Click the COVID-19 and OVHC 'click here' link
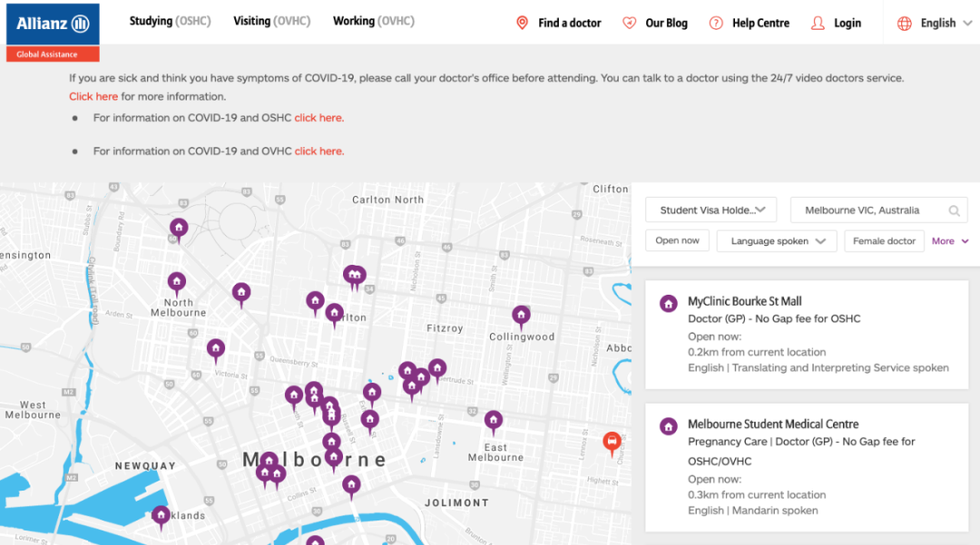 [x=318, y=151]
